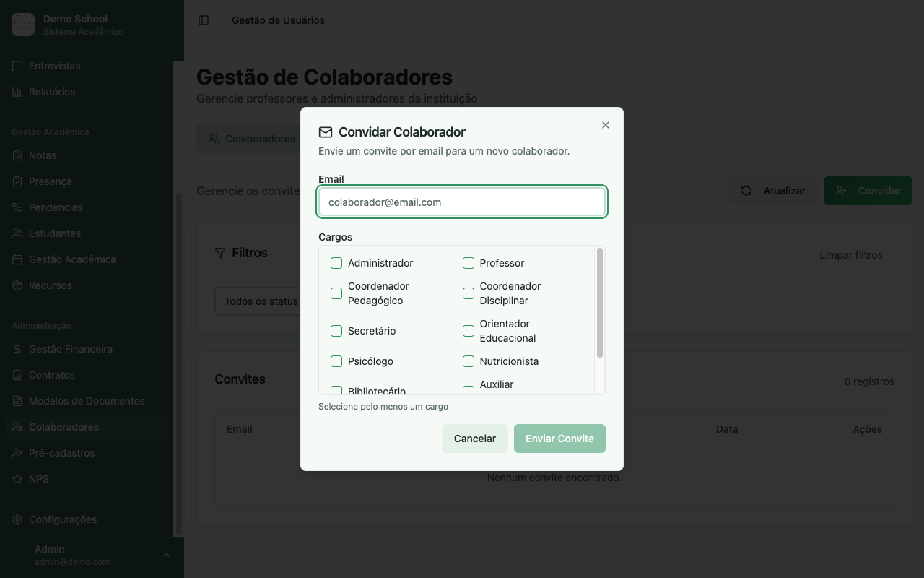Screen dimensions: 924x578
Task: Click the Colaboradores user icon in sidebar
Action: point(17,427)
